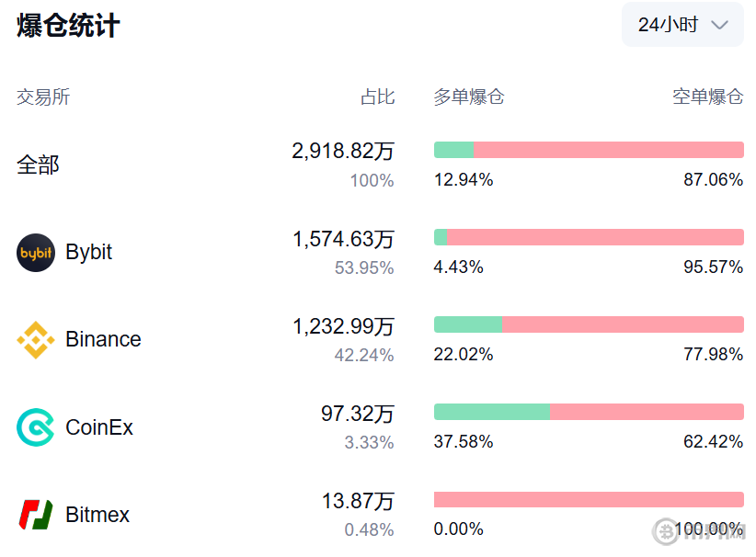Click the chevron arrow beside 24小时
The height and width of the screenshot is (557, 756).
tap(720, 25)
